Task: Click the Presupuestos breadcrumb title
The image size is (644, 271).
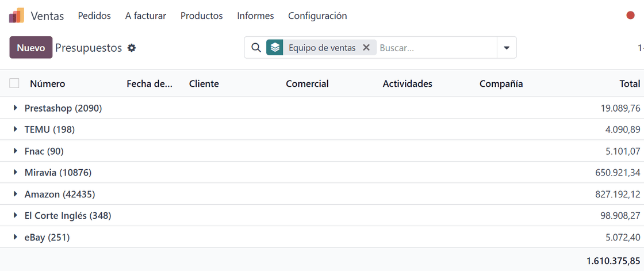Action: [x=89, y=48]
